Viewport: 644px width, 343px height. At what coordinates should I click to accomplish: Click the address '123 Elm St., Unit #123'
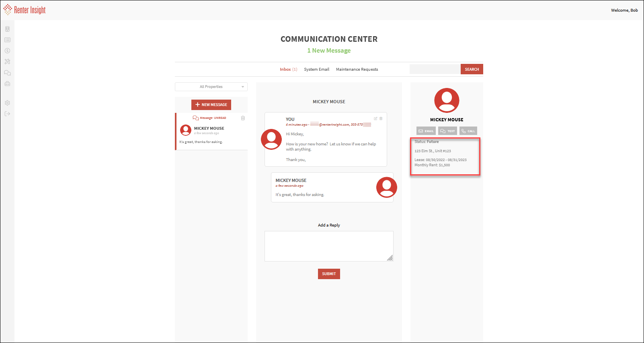point(433,151)
